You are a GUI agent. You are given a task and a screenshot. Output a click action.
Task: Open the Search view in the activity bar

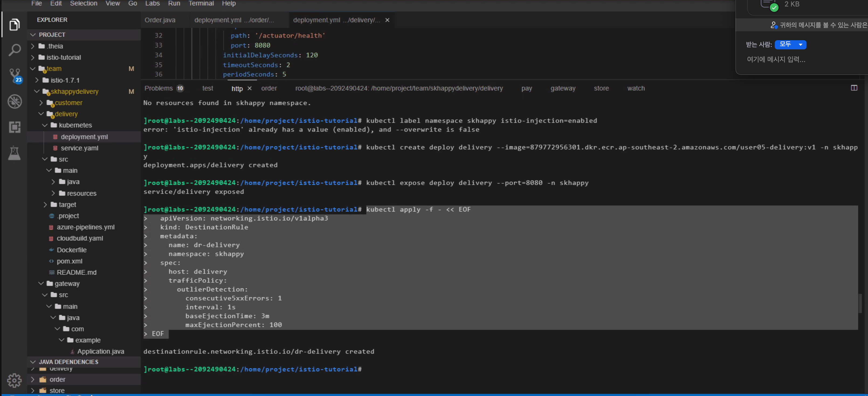(15, 50)
